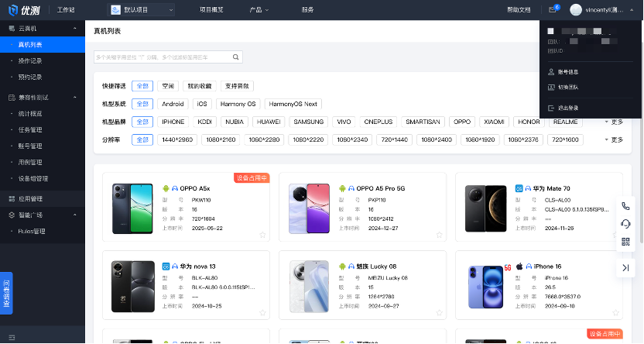Collapse the floating side panel arrow icon

coord(625,268)
